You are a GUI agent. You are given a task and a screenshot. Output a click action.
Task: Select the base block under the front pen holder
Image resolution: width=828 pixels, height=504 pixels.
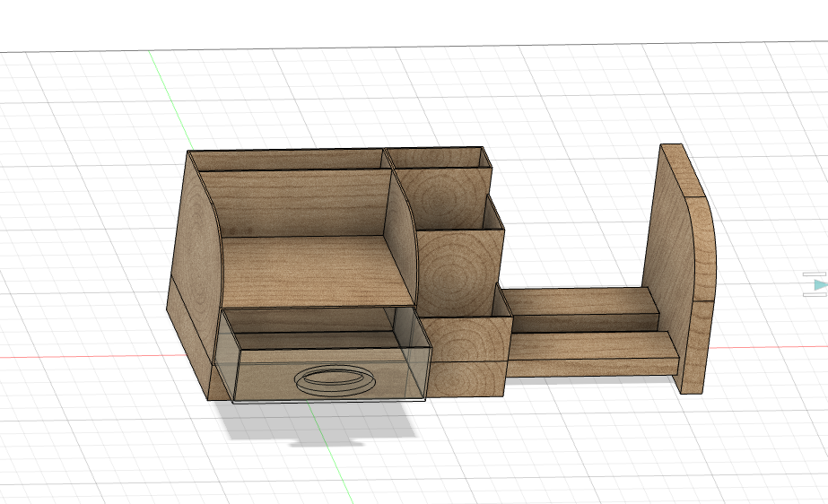466,379
